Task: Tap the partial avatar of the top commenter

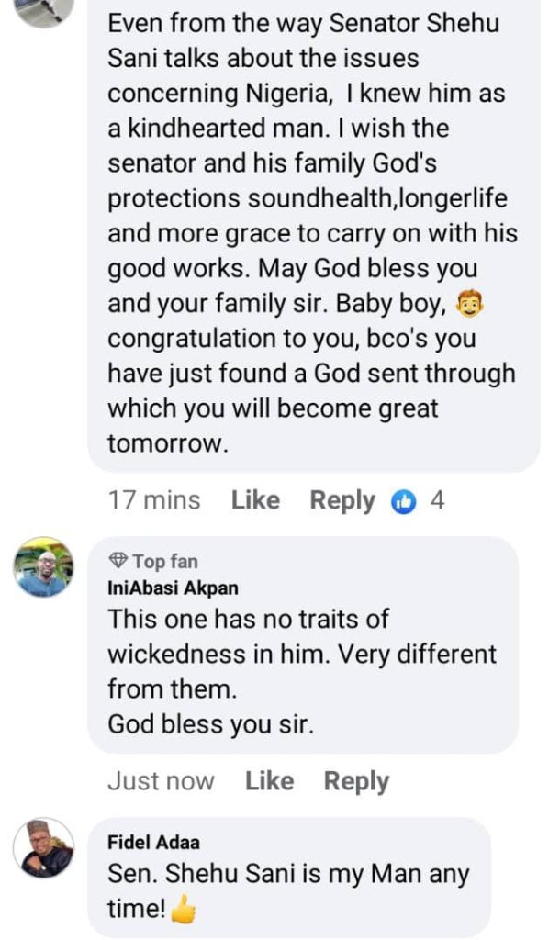Action: click(x=43, y=9)
